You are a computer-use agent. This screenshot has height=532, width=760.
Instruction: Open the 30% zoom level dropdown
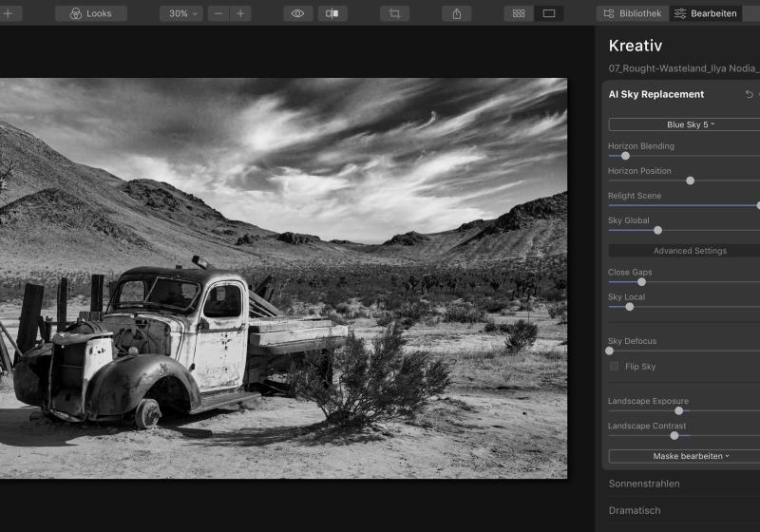tap(180, 13)
